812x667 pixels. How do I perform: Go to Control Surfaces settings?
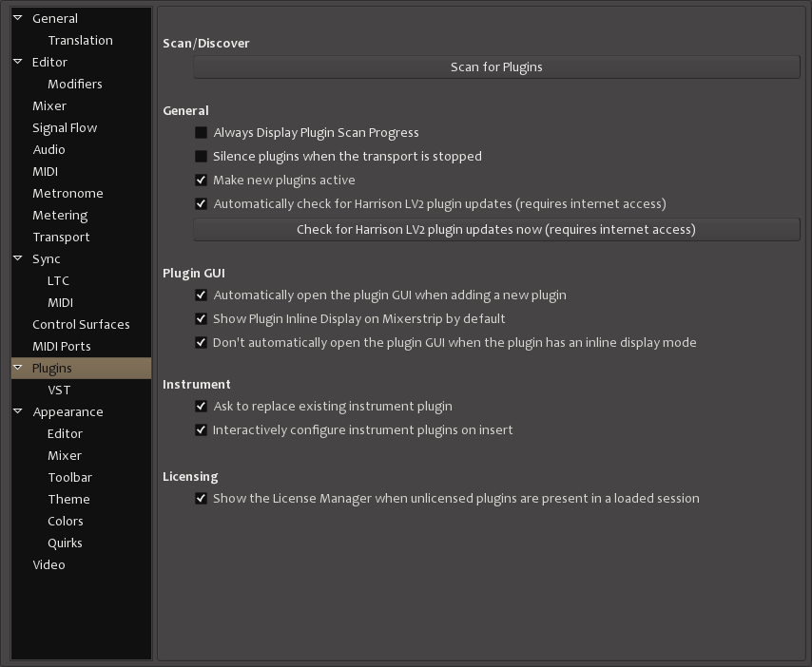pos(81,324)
